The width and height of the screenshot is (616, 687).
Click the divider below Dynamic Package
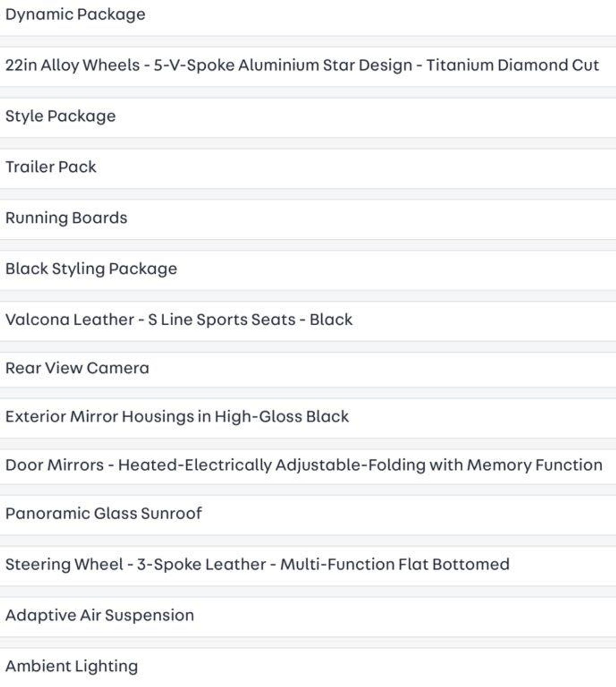point(308,42)
